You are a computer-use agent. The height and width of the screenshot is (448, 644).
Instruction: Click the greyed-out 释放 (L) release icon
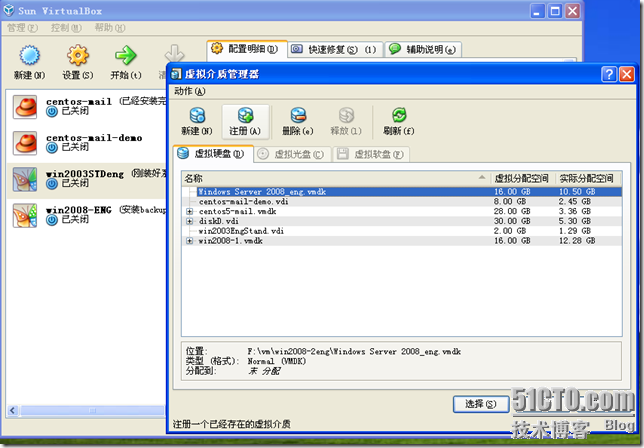point(346,116)
